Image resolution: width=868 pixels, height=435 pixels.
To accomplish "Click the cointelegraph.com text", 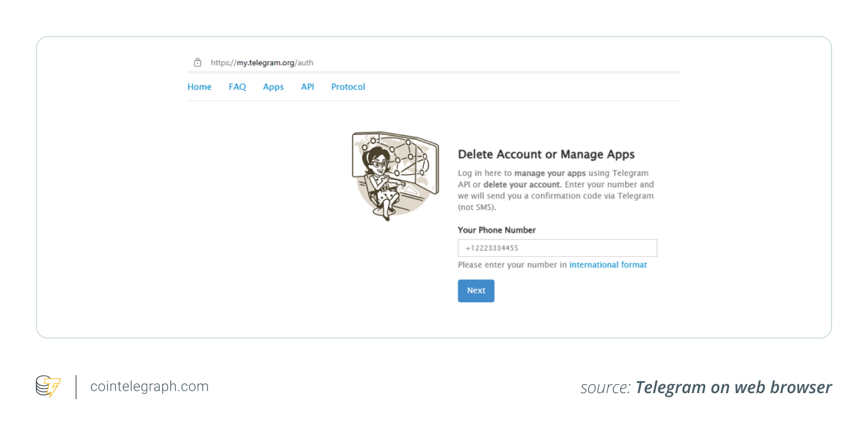I will 150,387.
